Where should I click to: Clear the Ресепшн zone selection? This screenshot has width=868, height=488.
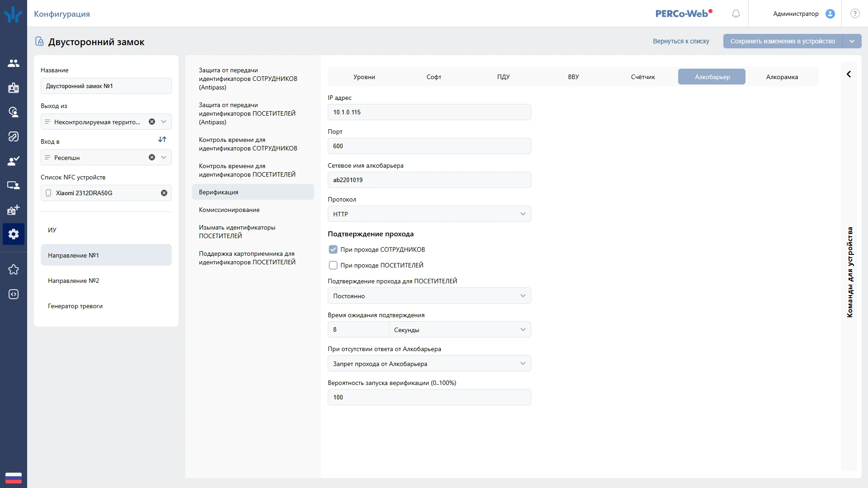(152, 157)
